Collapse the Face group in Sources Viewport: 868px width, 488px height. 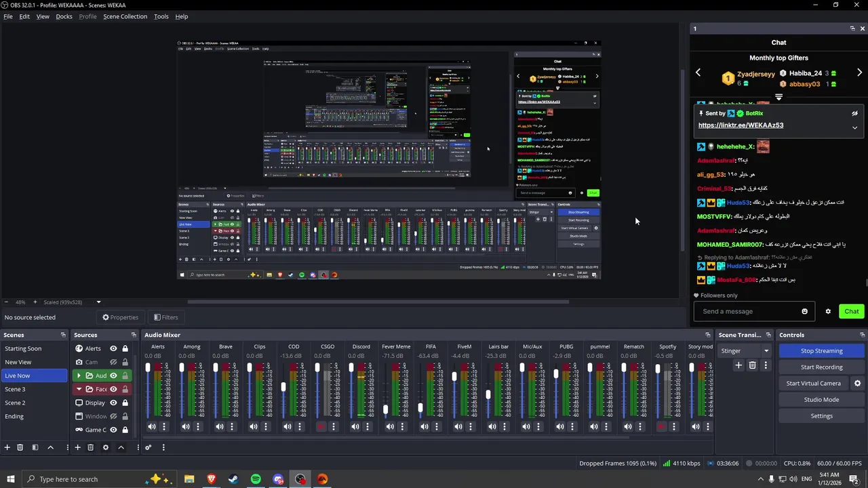79,389
